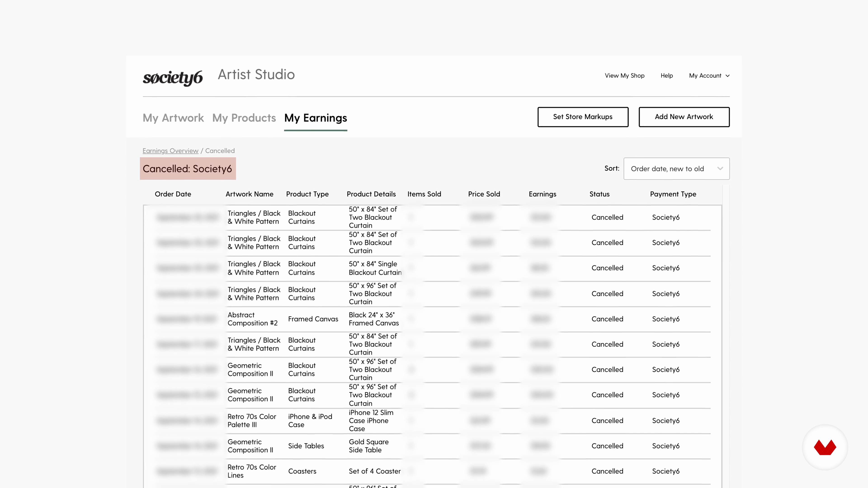Click the Artwork Name column header

[249, 194]
